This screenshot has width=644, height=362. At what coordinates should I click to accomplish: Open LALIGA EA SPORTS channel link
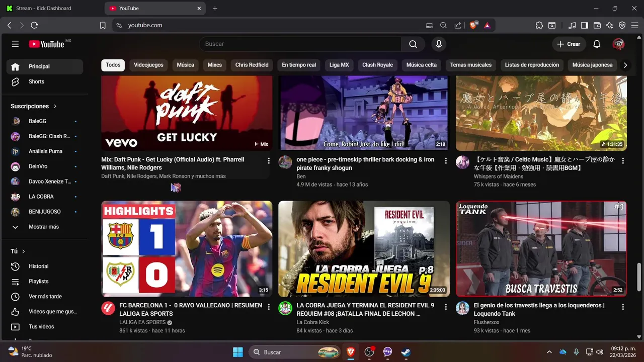(x=142, y=322)
